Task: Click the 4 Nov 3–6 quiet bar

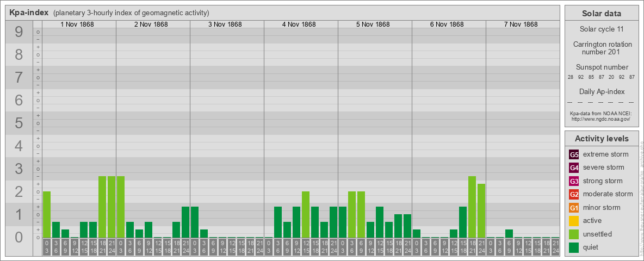Action: pos(278,222)
